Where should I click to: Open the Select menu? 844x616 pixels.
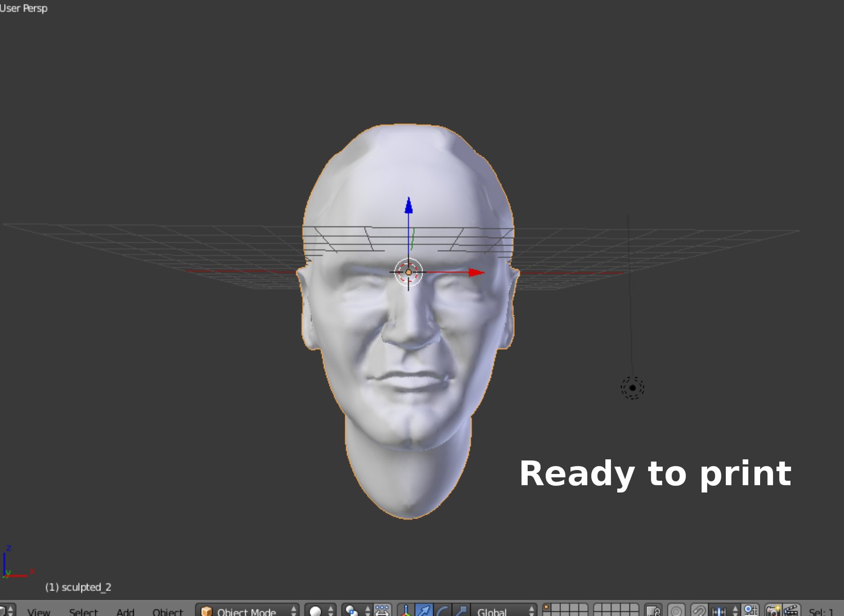83,611
